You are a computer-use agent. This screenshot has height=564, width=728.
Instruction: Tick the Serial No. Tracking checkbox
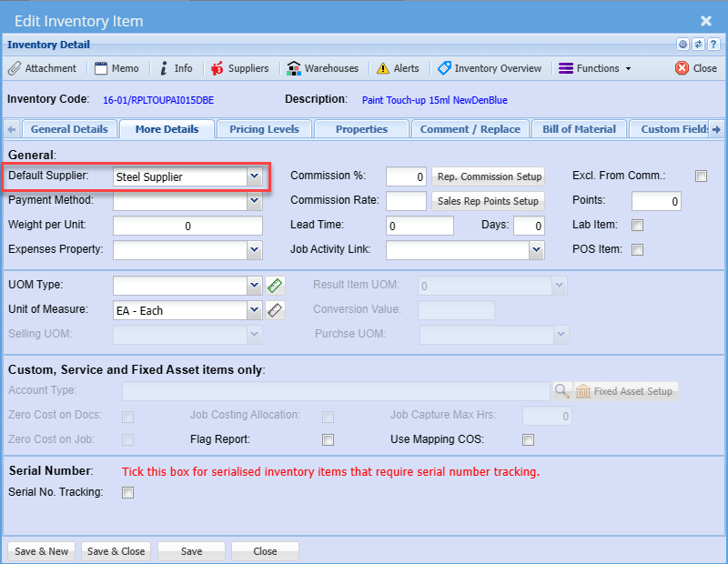pos(128,493)
